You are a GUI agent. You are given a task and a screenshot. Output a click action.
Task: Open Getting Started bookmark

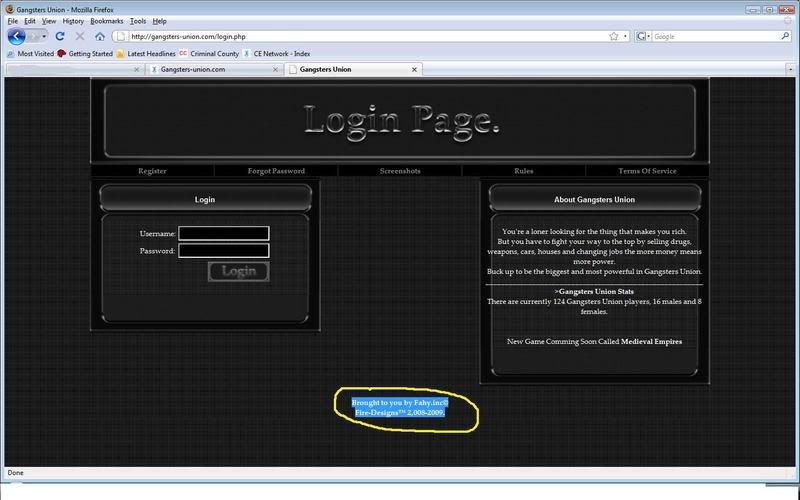84,53
